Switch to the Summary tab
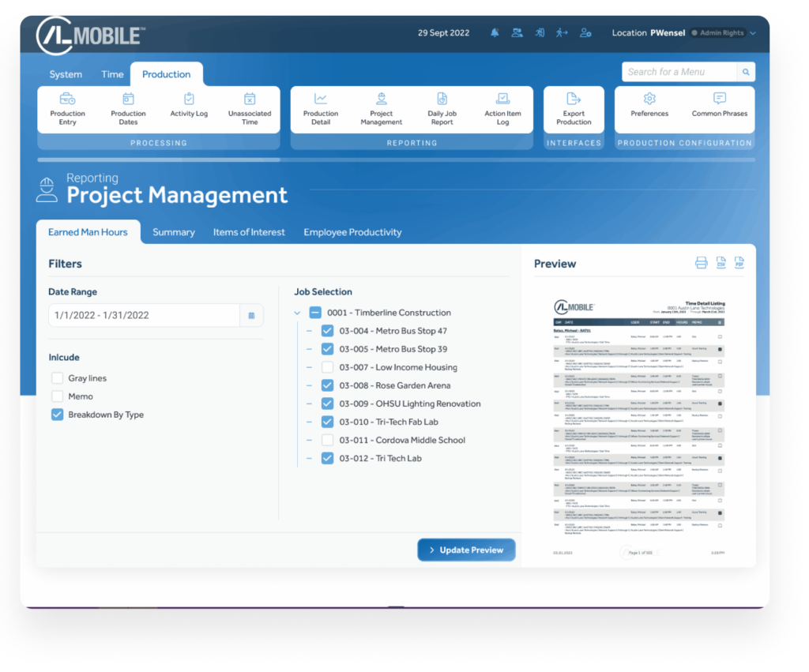Screen dimensions: 809x672 (173, 231)
